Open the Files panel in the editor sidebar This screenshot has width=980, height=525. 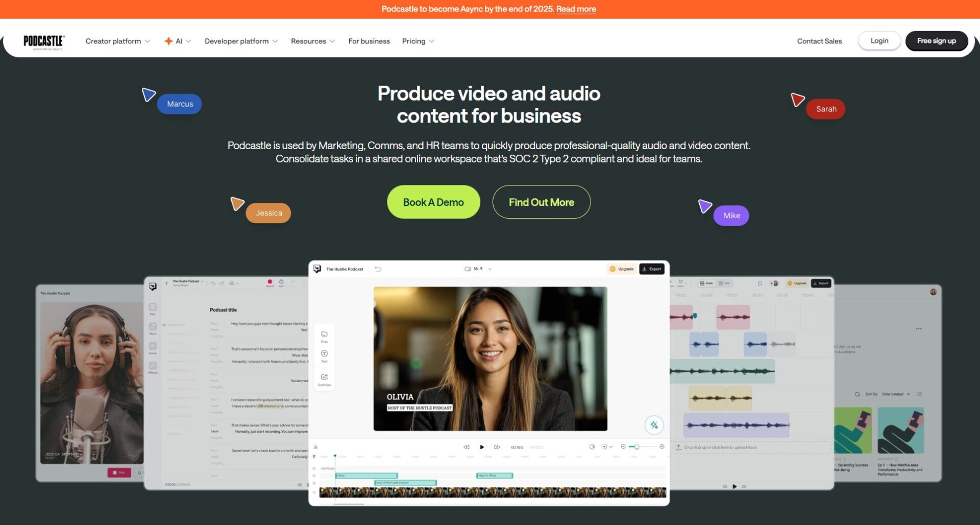(324, 333)
